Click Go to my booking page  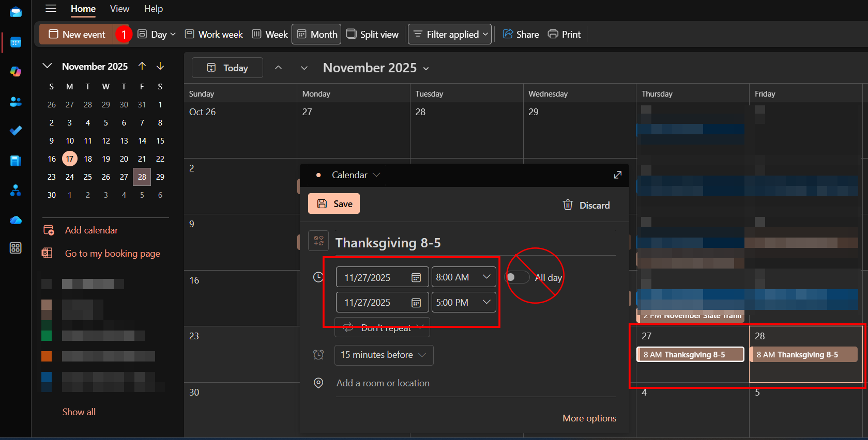tap(112, 253)
